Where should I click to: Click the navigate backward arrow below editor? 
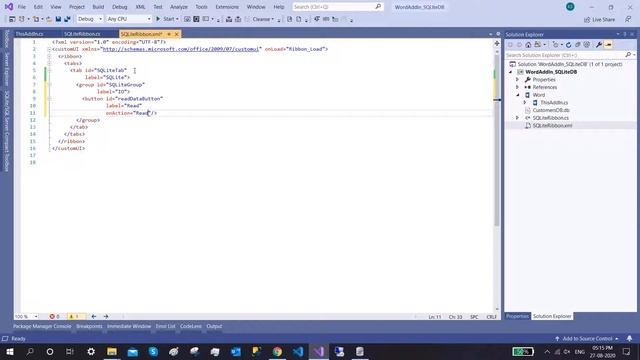(x=94, y=316)
